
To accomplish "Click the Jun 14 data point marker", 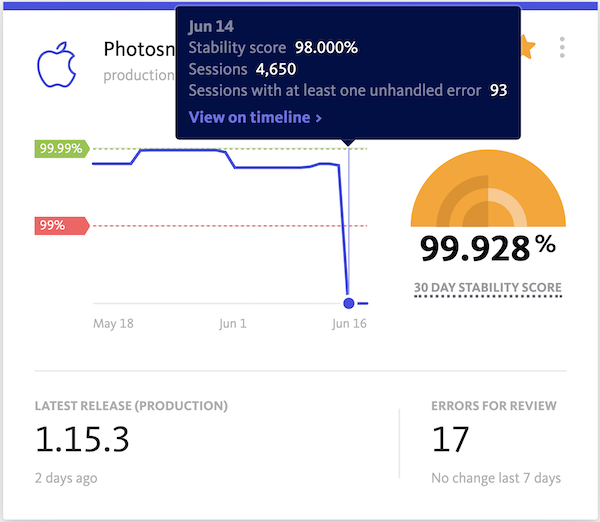I will click(x=349, y=303).
